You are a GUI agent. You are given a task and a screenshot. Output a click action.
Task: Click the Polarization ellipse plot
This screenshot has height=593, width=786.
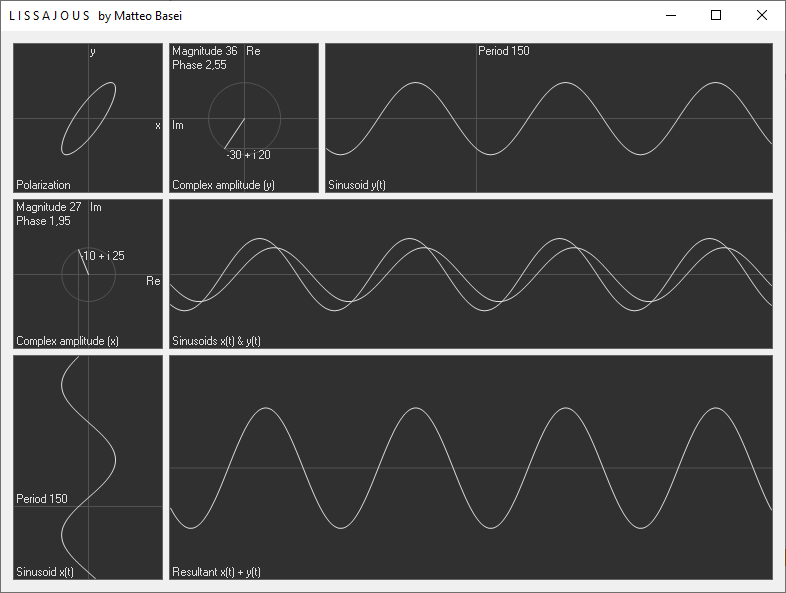coord(88,119)
